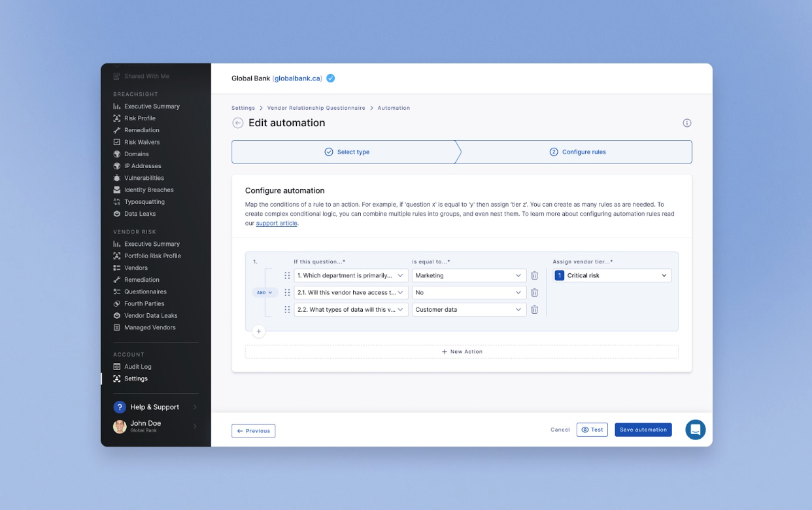The width and height of the screenshot is (812, 510).
Task: Click the Previous button
Action: (254, 431)
